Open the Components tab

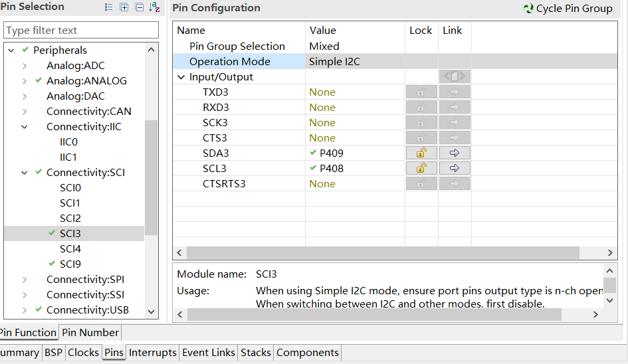(308, 353)
